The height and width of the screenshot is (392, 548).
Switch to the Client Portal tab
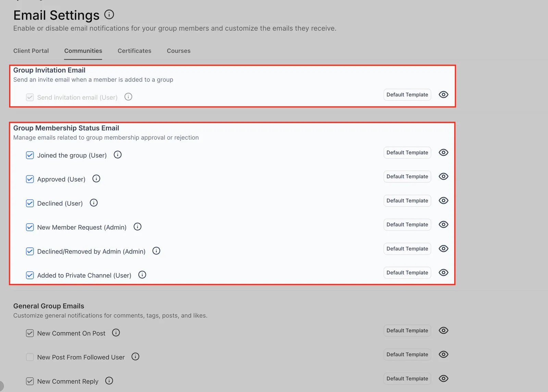click(31, 51)
